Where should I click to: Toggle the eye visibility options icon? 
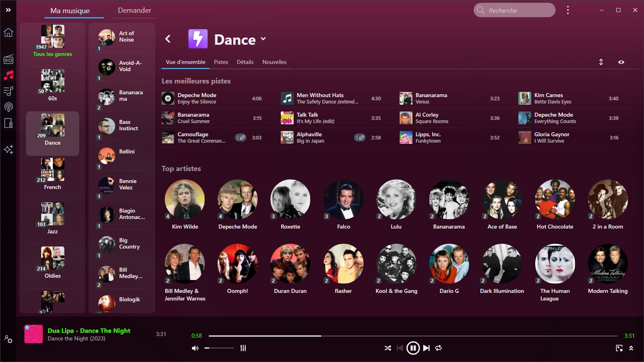tap(621, 62)
